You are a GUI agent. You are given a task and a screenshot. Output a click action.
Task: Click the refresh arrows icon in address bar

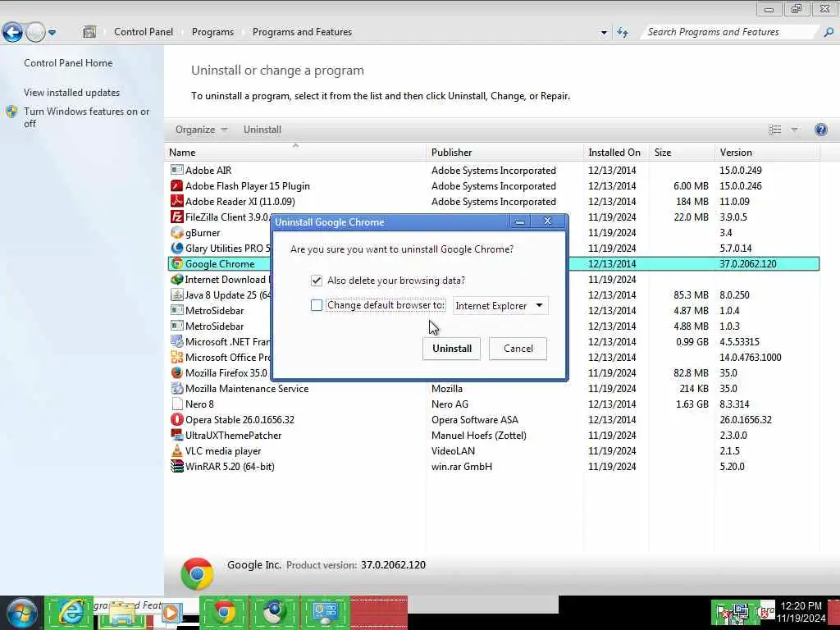tap(623, 32)
